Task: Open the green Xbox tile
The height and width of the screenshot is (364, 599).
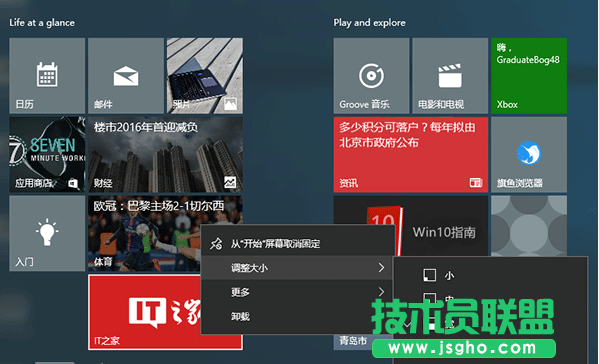Action: pyautogui.click(x=529, y=75)
